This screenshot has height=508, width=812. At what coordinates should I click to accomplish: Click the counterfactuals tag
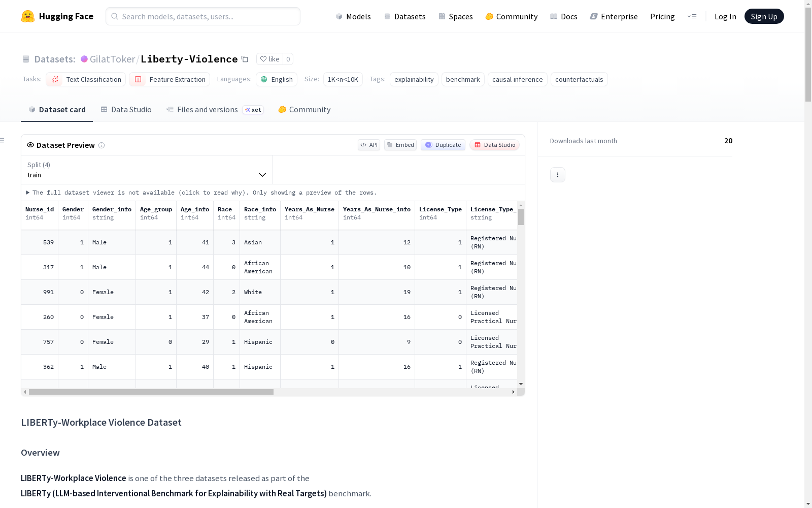[x=579, y=79]
